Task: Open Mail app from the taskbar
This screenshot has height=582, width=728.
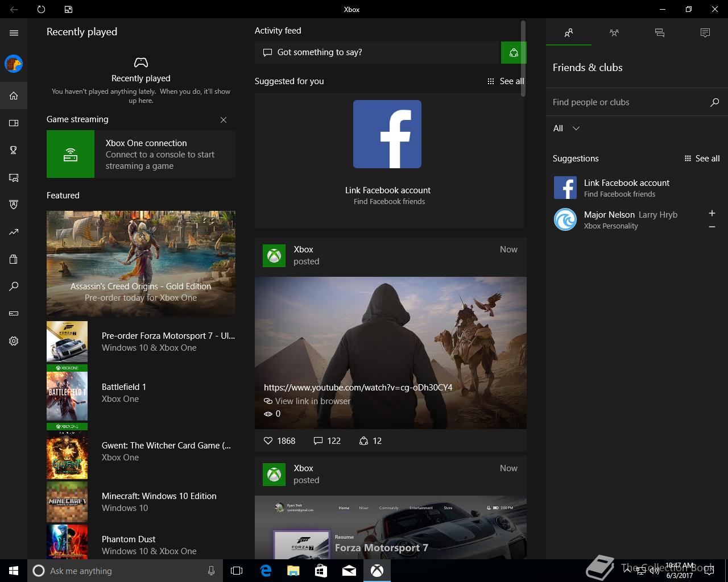Action: [x=349, y=571]
